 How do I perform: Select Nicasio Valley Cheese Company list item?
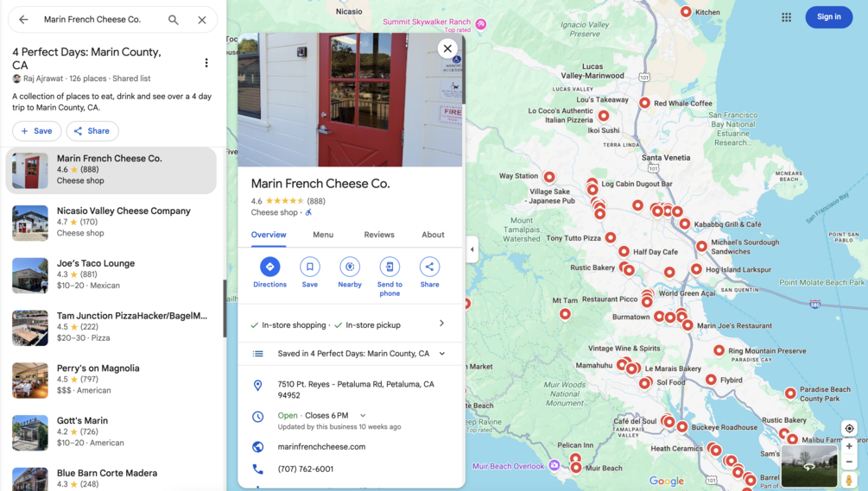click(x=111, y=223)
